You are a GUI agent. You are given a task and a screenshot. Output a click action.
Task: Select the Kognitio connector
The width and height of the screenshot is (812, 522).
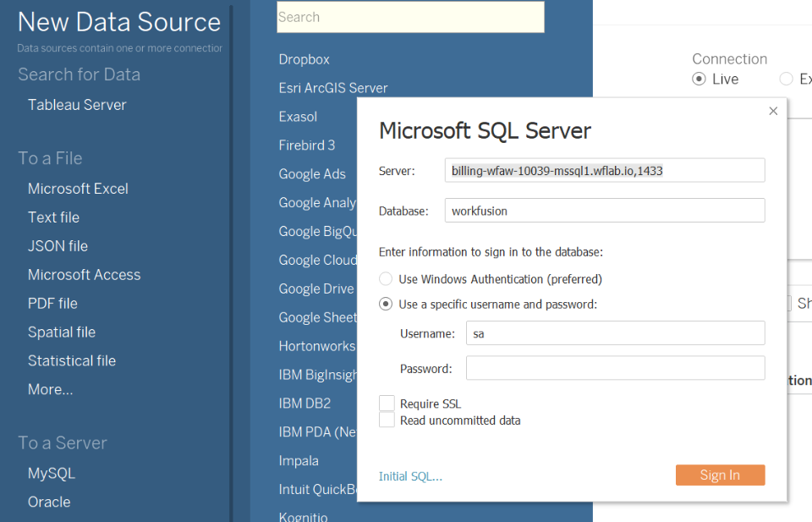click(x=303, y=517)
